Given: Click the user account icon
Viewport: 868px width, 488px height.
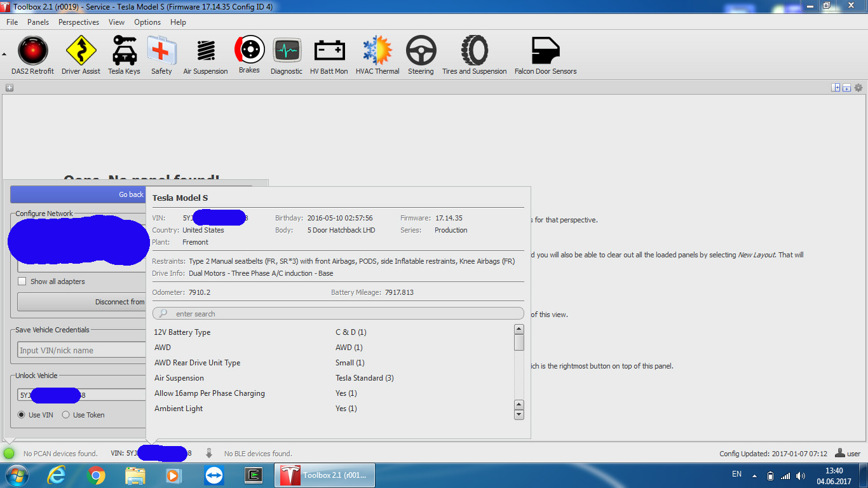Looking at the screenshot, I should tap(840, 453).
